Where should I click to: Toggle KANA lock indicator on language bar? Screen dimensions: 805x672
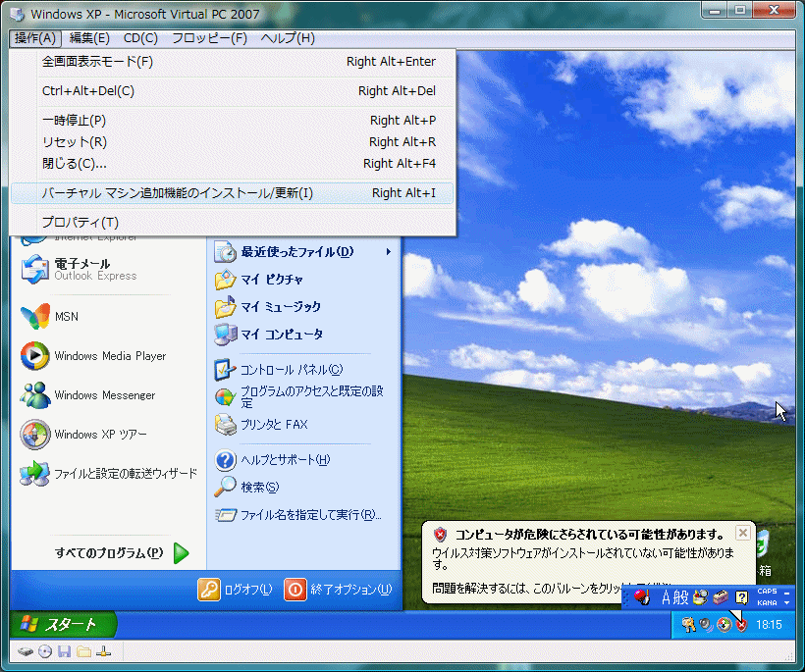tap(767, 602)
